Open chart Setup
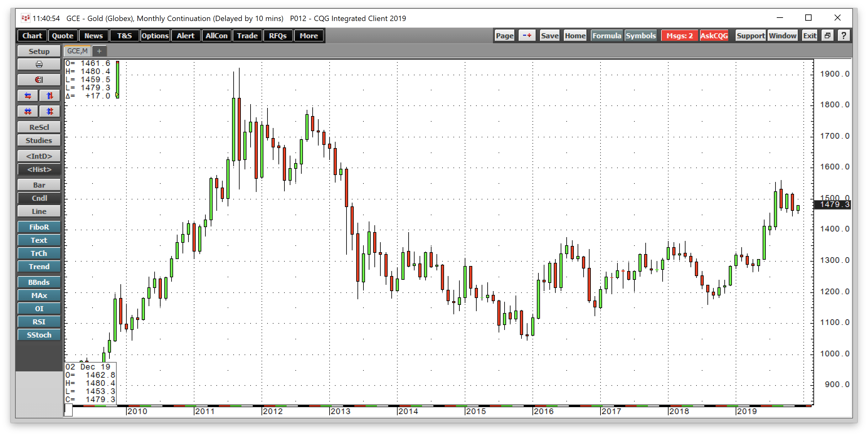Screen dimensions: 868x436 39,51
